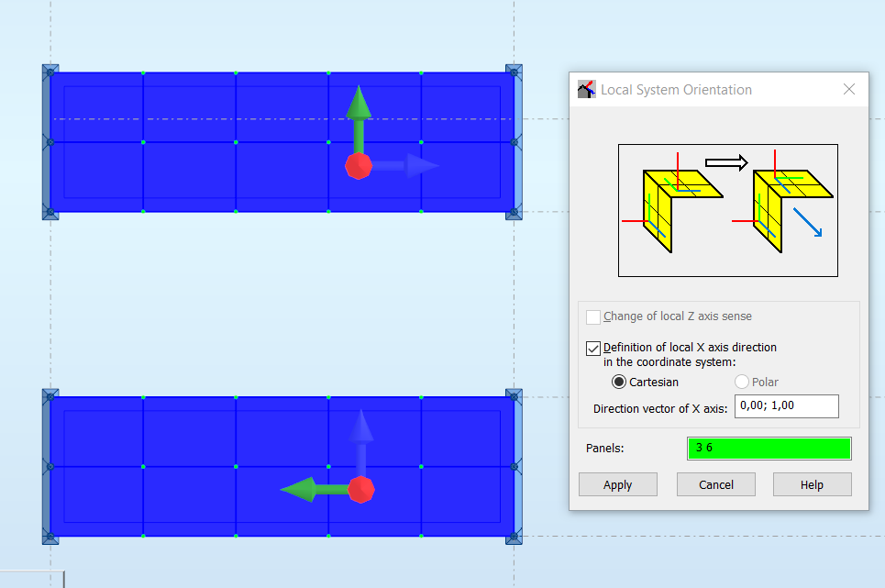Click bottom-right support symbol of lower panel
This screenshot has height=588, width=885.
(x=514, y=537)
